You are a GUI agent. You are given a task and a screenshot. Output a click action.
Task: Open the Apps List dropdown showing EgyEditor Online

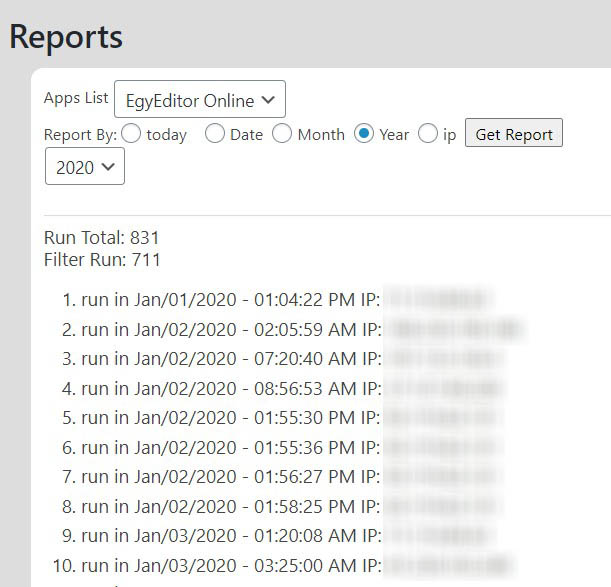coord(199,100)
